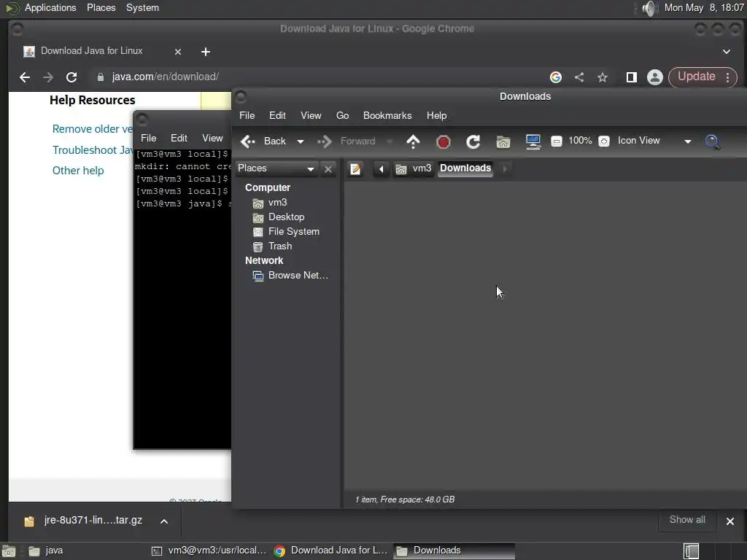The image size is (747, 560).
Task: Select vm3 path bar button
Action: click(414, 168)
